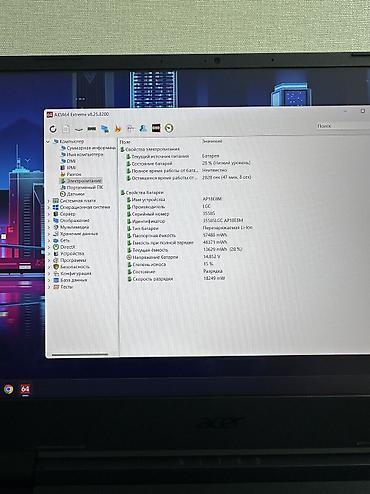370x494 pixels.
Task: Click the Поле column header
Action: coord(125,142)
